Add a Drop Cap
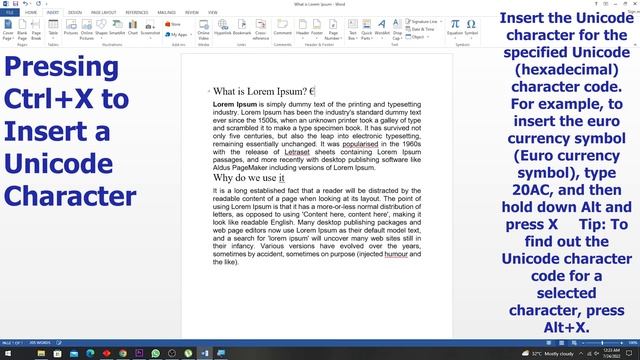The height and width of the screenshot is (360, 640). [x=397, y=30]
